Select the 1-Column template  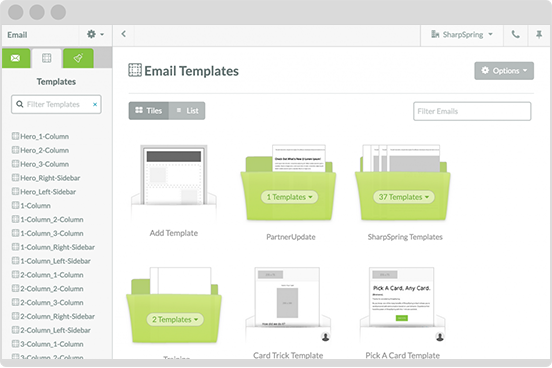[31, 205]
